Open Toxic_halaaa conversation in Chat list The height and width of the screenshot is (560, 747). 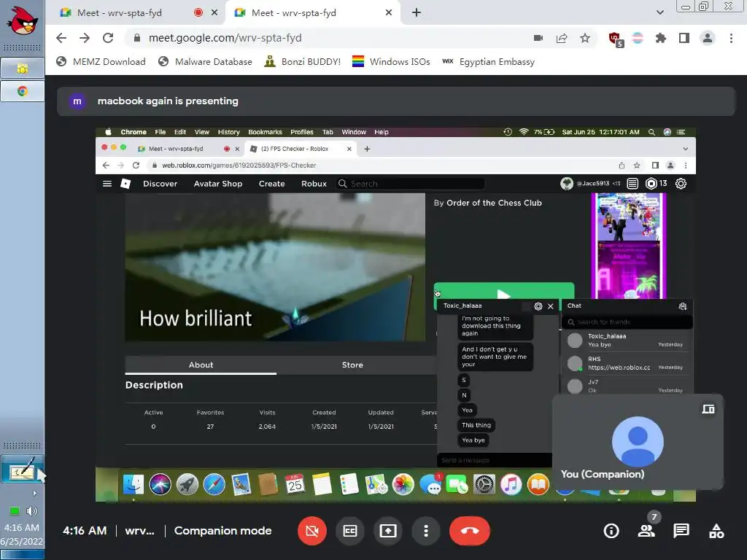pyautogui.click(x=627, y=340)
